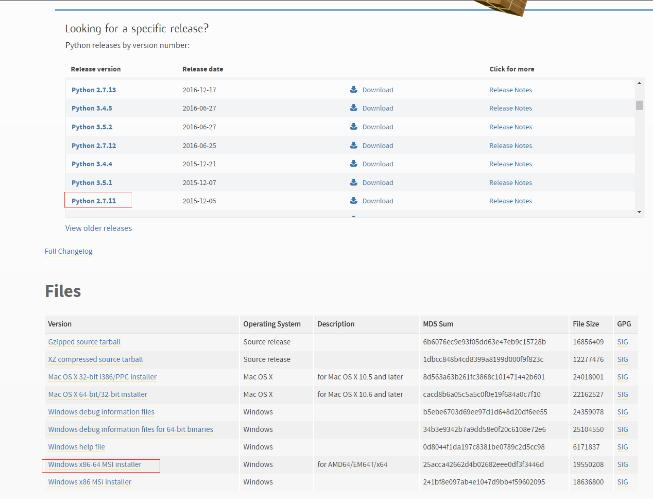The width and height of the screenshot is (653, 499).
Task: Click the File Size column header
Action: [586, 324]
